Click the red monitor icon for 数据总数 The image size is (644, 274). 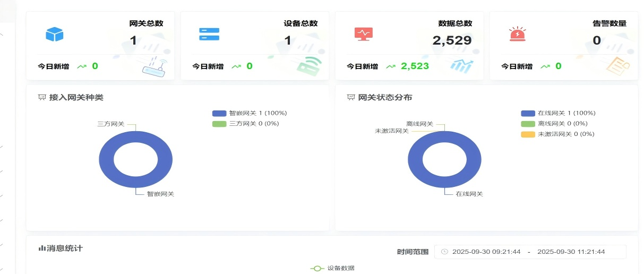click(364, 34)
